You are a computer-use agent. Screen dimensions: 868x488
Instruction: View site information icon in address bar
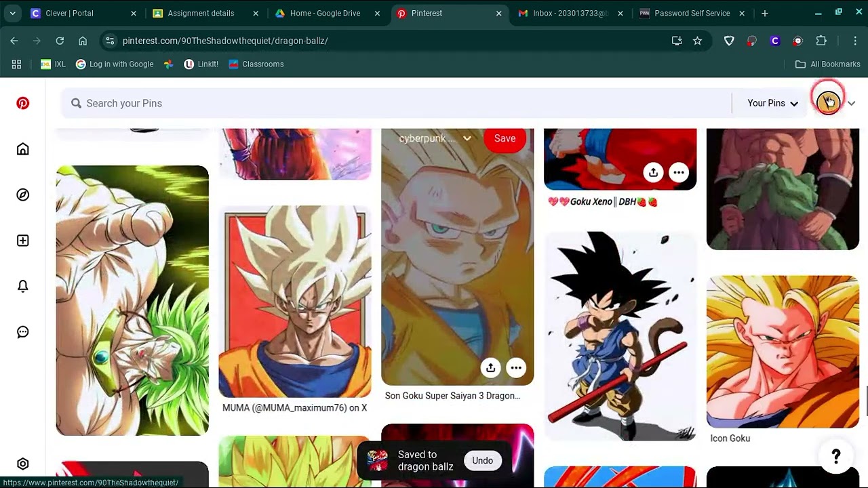point(110,41)
